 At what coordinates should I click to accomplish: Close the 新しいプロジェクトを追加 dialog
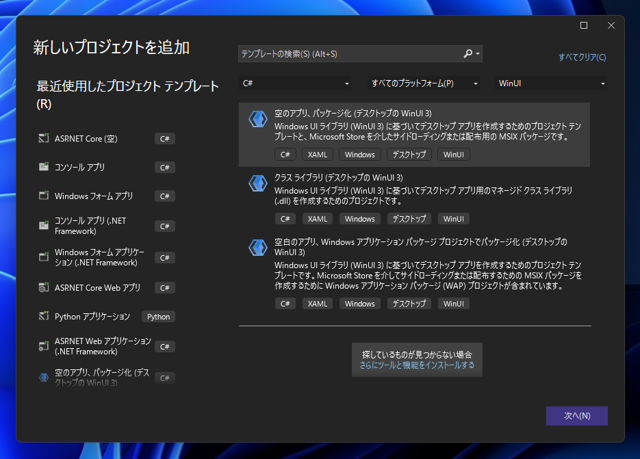[611, 25]
